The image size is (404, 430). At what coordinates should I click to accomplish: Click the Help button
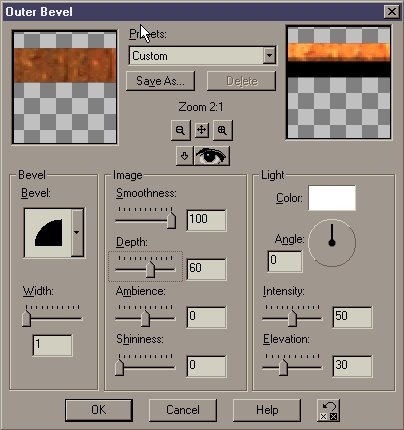tap(267, 410)
